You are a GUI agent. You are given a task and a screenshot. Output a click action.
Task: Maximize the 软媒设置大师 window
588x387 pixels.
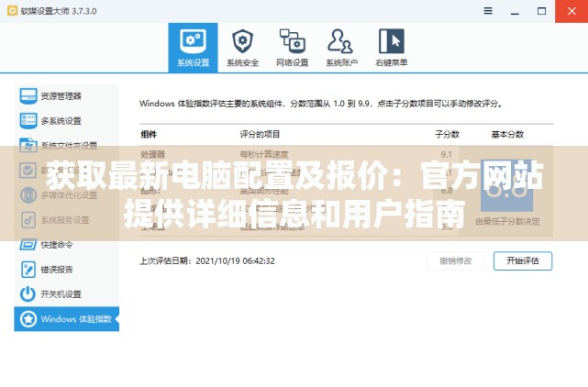click(541, 11)
